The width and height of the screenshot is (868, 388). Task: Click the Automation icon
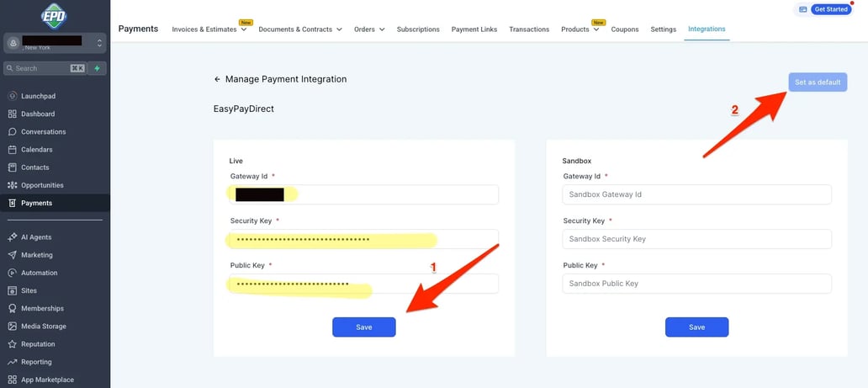(x=12, y=273)
